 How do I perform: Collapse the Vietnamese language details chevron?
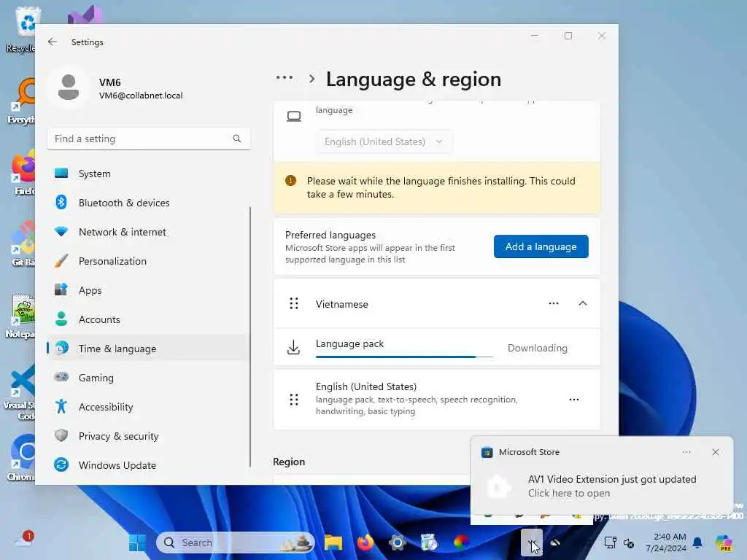point(583,304)
